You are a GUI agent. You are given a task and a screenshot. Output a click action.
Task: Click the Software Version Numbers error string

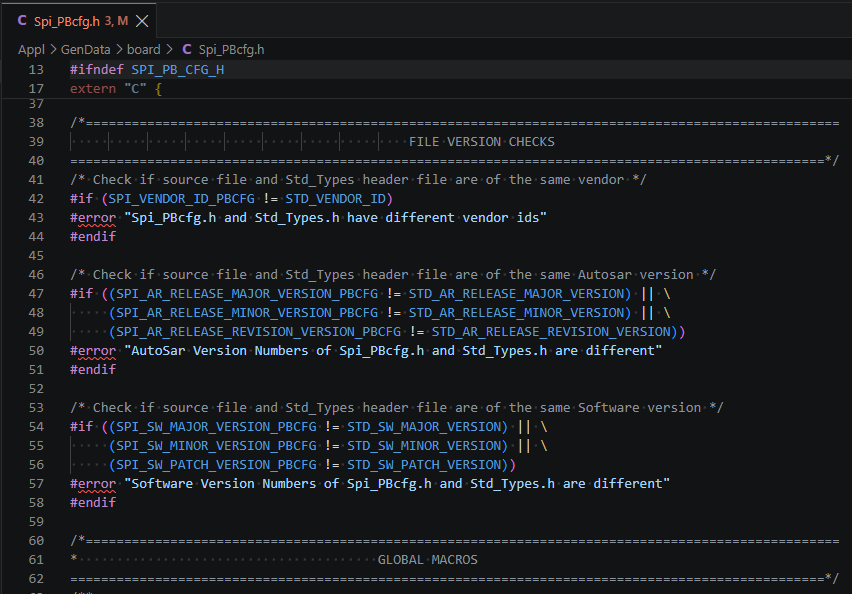point(397,484)
